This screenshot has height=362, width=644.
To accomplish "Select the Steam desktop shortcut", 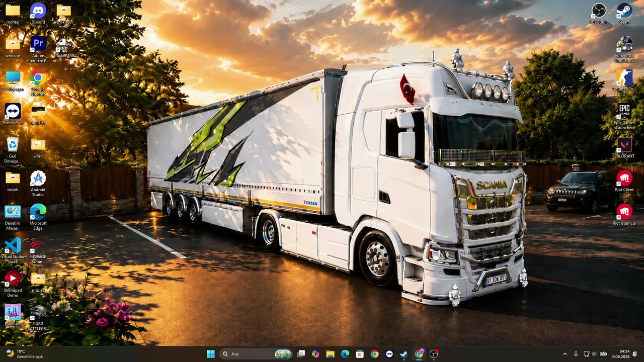I will click(624, 14).
